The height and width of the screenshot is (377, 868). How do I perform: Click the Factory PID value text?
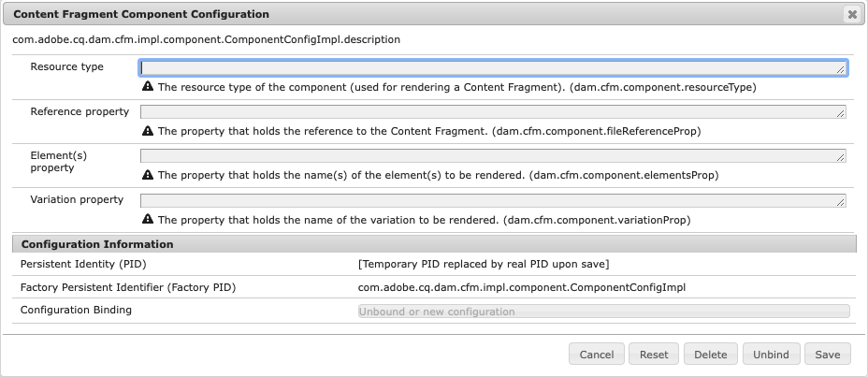pyautogui.click(x=522, y=287)
